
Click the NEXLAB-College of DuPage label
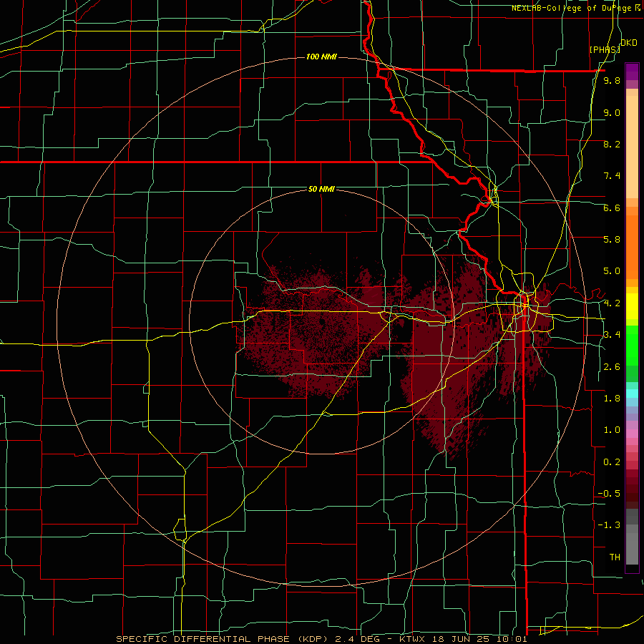click(577, 8)
